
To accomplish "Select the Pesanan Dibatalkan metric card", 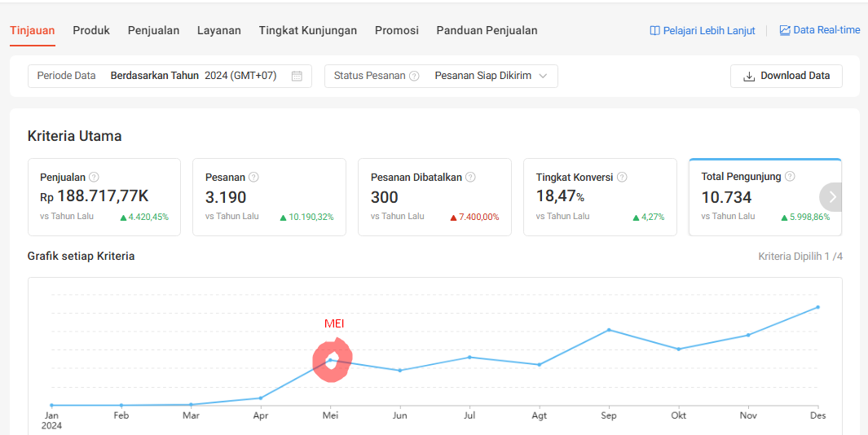I will [x=434, y=197].
